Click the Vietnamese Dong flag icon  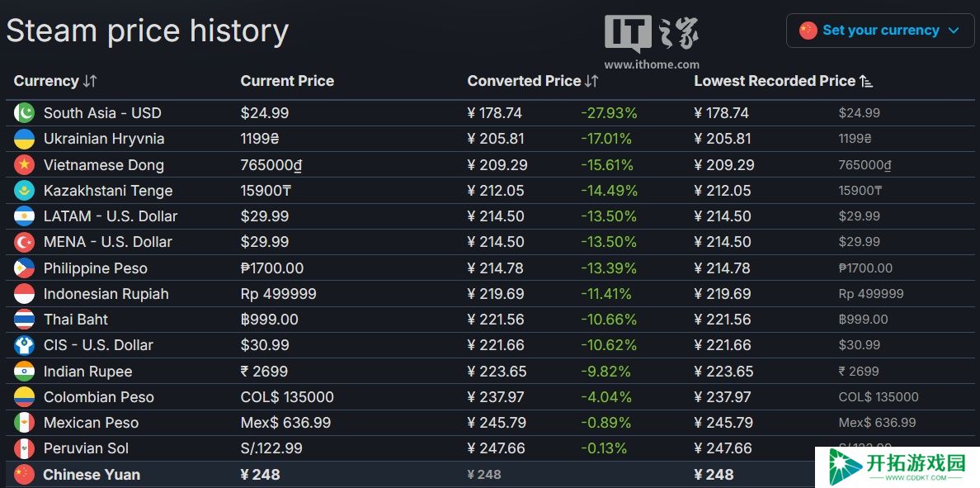click(x=25, y=165)
